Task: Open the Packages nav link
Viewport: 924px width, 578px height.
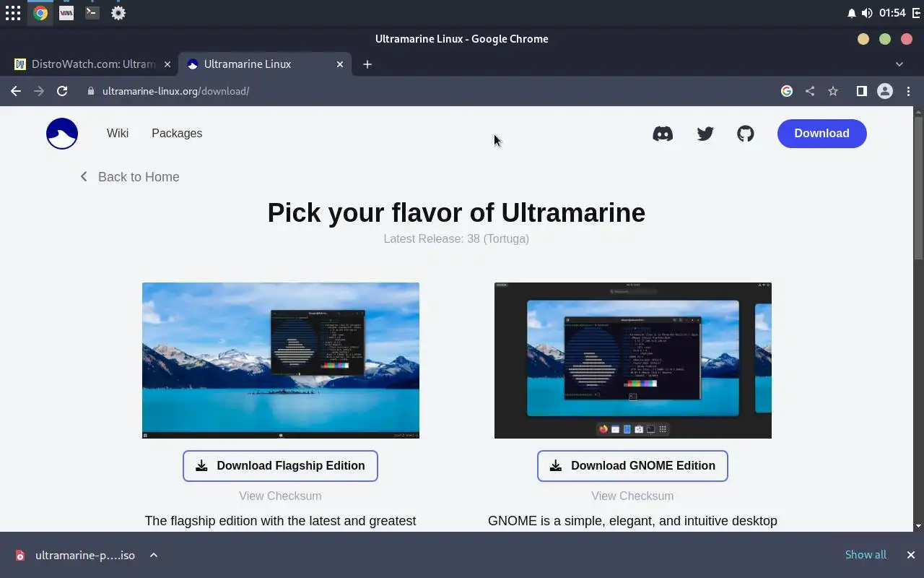Action: click(x=177, y=133)
